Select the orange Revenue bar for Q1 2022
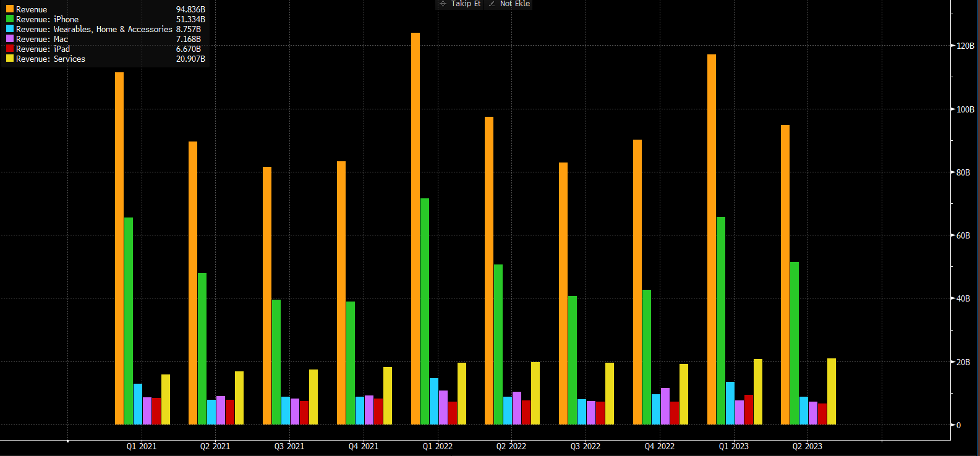Screen dimensions: 980x456 (x=415, y=229)
